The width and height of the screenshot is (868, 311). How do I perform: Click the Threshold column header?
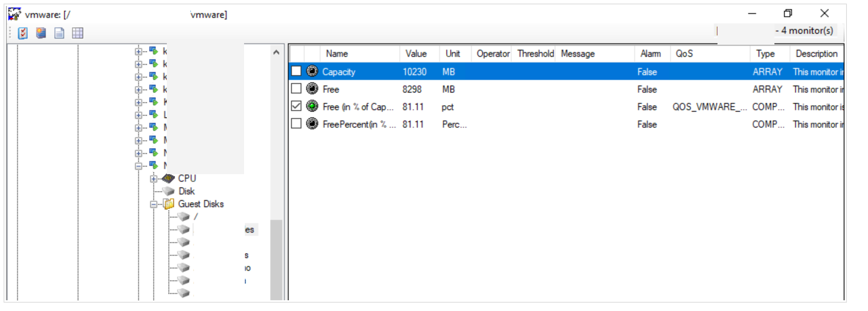535,54
